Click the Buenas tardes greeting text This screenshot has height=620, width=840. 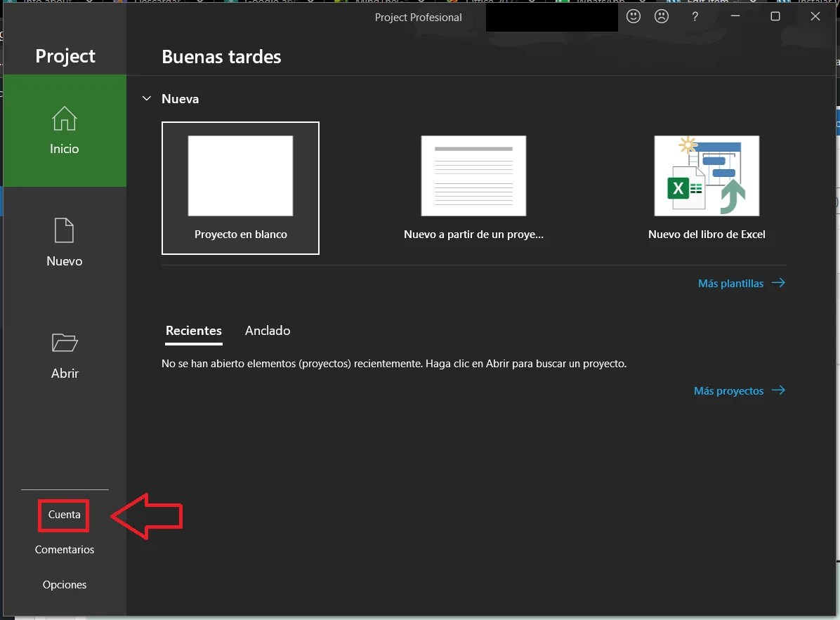(x=221, y=57)
